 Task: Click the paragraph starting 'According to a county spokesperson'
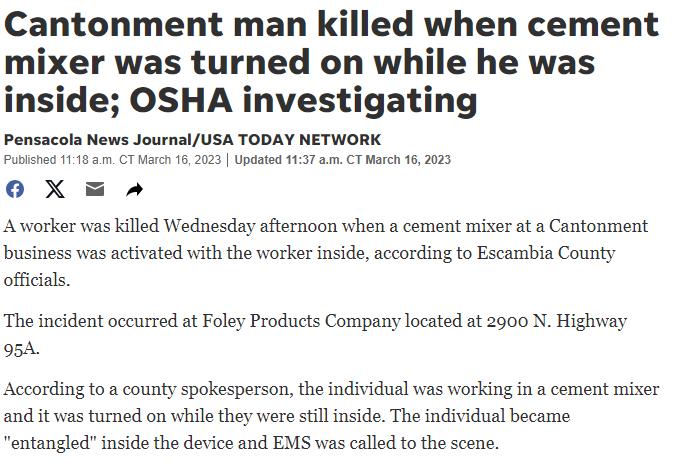pyautogui.click(x=331, y=416)
